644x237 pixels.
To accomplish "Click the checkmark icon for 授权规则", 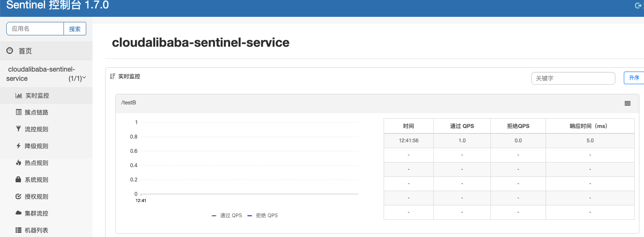I will point(19,196).
